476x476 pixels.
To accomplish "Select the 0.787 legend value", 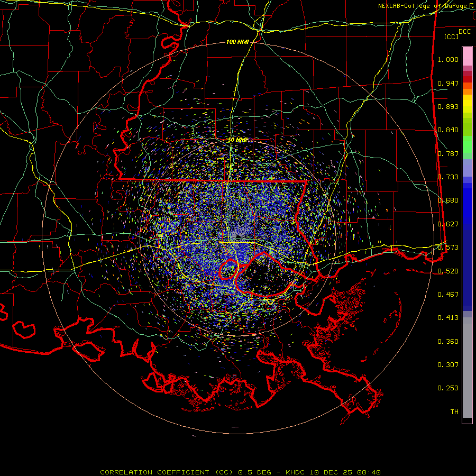I will click(x=448, y=153).
